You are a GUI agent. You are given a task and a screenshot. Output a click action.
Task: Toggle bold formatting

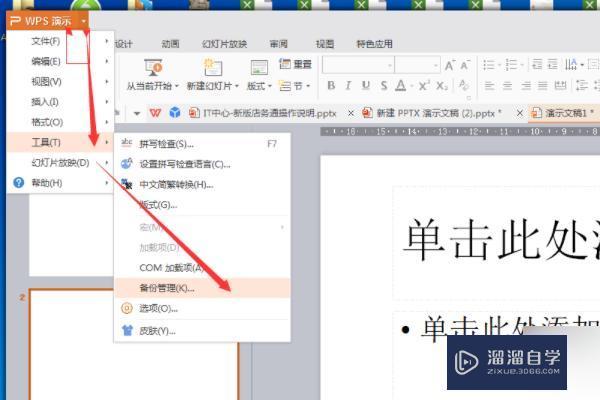pos(331,85)
